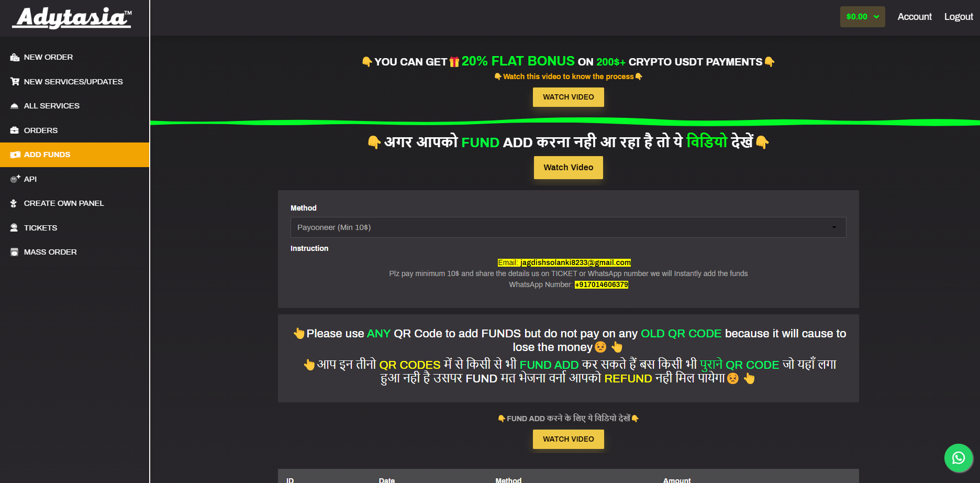Viewport: 980px width, 483px height.
Task: Open the Payoneer payment method dropdown
Action: coord(568,227)
